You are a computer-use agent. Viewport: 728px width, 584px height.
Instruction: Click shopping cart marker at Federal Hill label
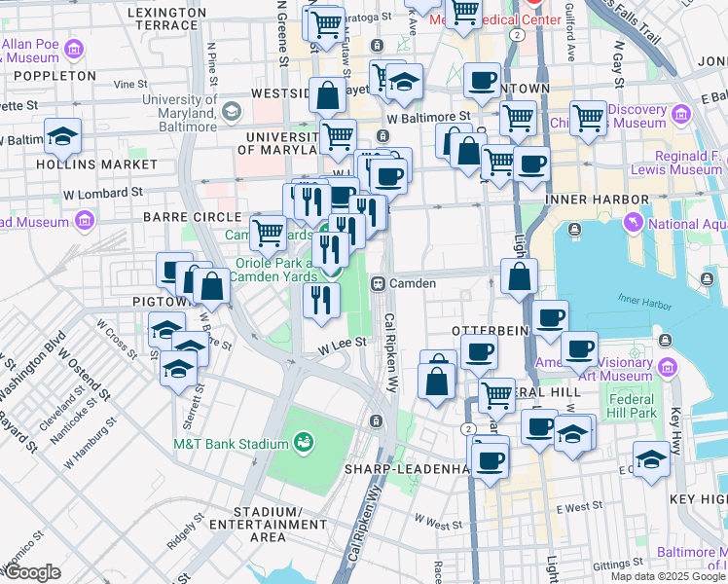tap(496, 396)
